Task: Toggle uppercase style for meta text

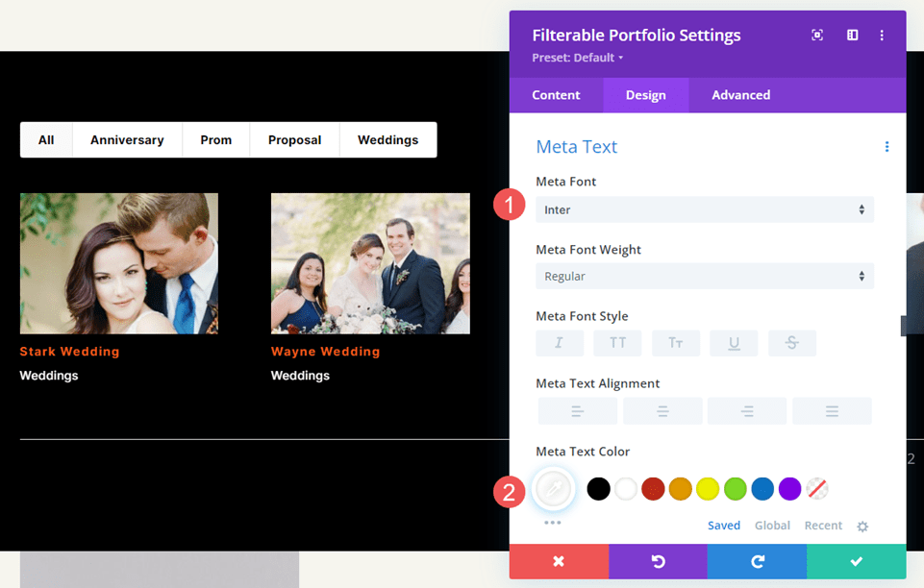Action: click(617, 343)
